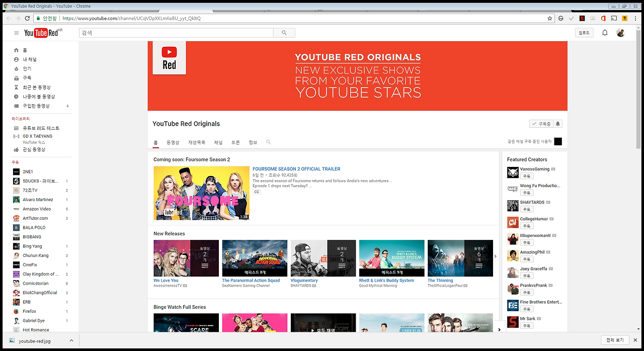Click the Netflix extension icon
Screen dimensions: 644x351
(x=582, y=18)
